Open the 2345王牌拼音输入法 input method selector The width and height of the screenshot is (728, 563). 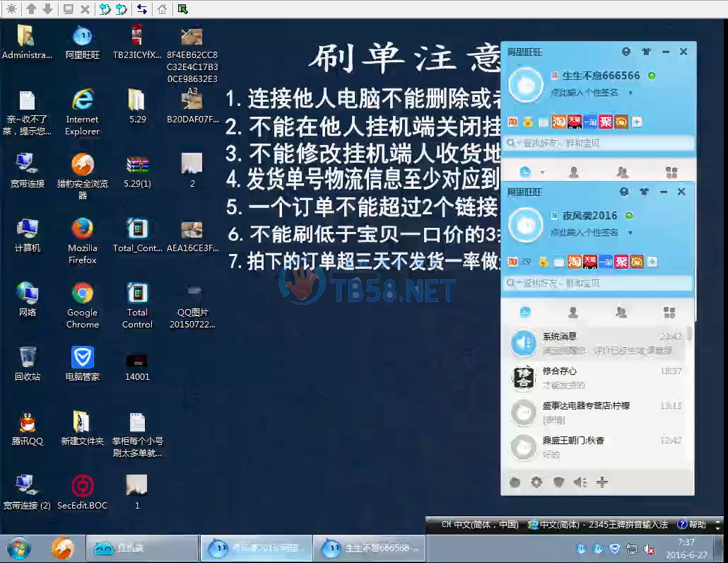[598, 524]
